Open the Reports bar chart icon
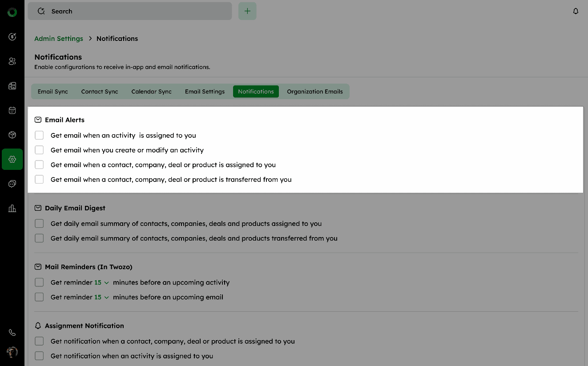This screenshot has height=366, width=588. [12, 208]
